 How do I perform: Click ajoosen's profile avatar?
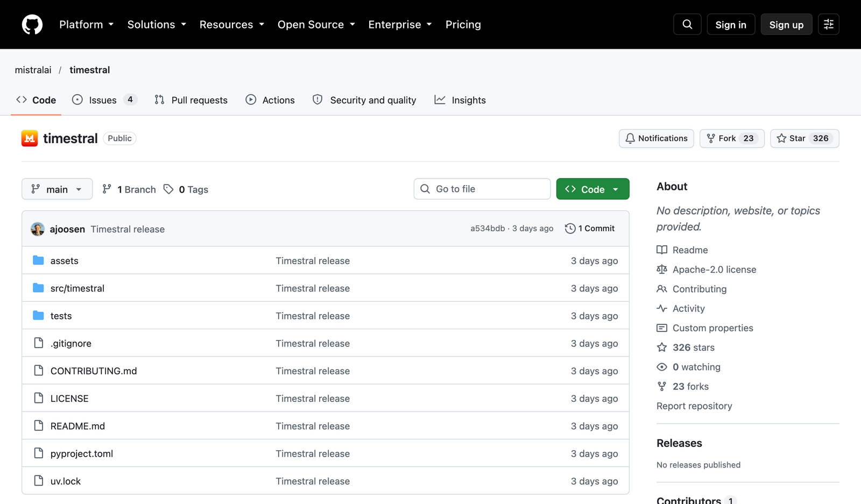pos(38,229)
